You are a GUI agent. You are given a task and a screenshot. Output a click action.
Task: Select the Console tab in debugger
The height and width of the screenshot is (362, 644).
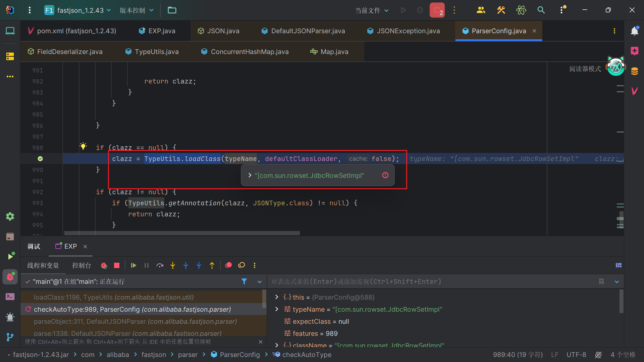(82, 265)
